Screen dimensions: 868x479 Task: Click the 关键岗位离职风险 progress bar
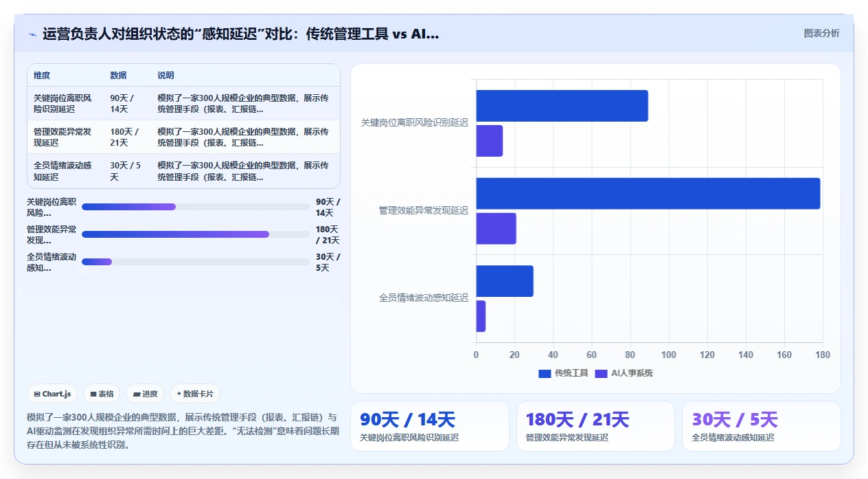point(196,207)
